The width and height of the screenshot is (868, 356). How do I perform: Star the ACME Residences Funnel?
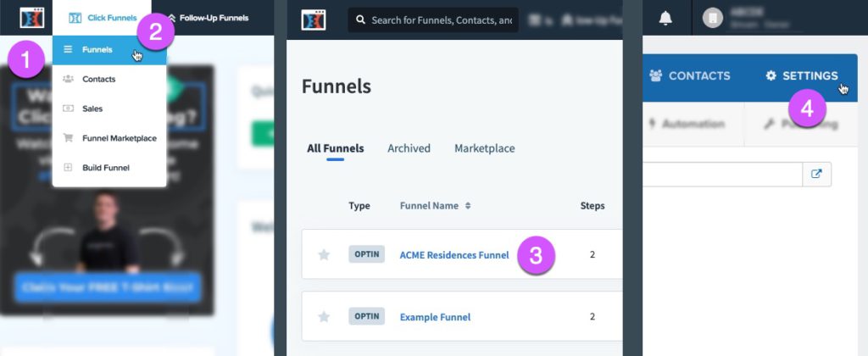pyautogui.click(x=324, y=254)
